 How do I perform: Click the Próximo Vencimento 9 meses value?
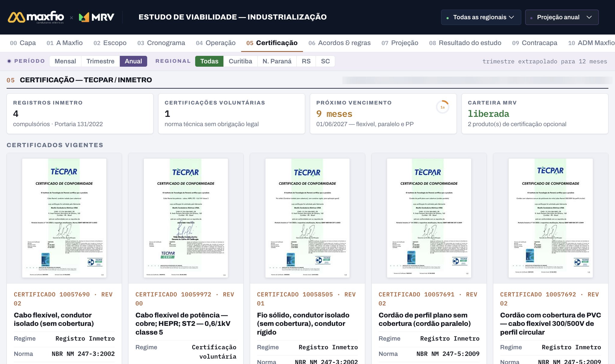click(x=334, y=114)
